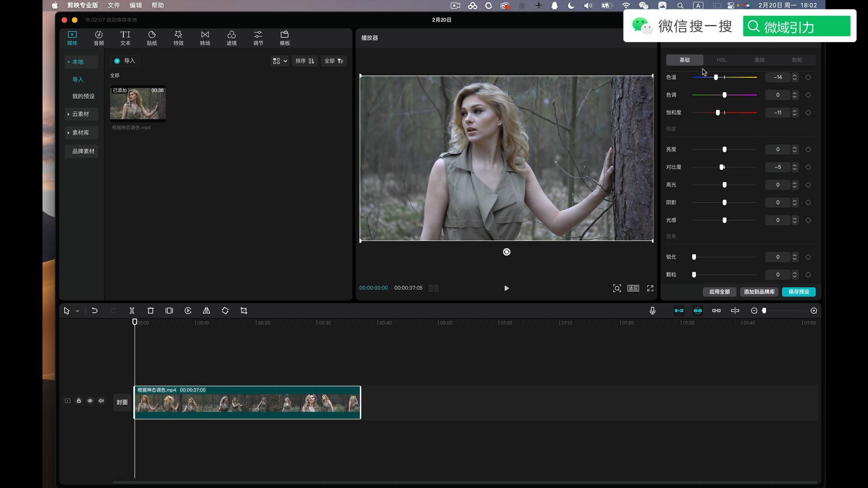Click the rotate handle below video preview
The width and height of the screenshot is (868, 488).
click(507, 252)
